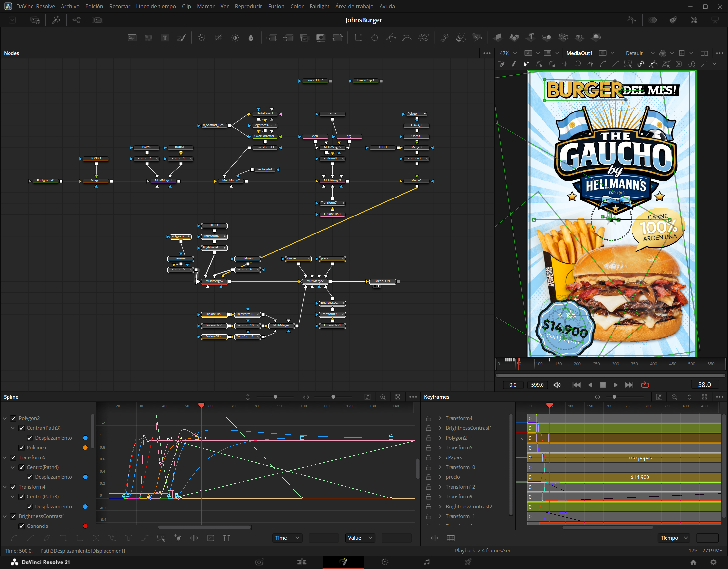Toggle audio mute in viewer
This screenshot has height=569, width=728.
[557, 385]
